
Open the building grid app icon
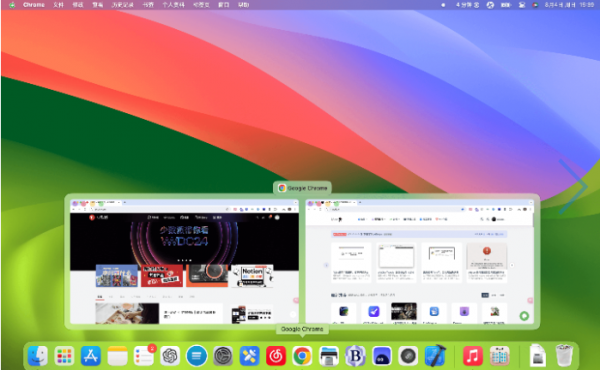pos(499,356)
